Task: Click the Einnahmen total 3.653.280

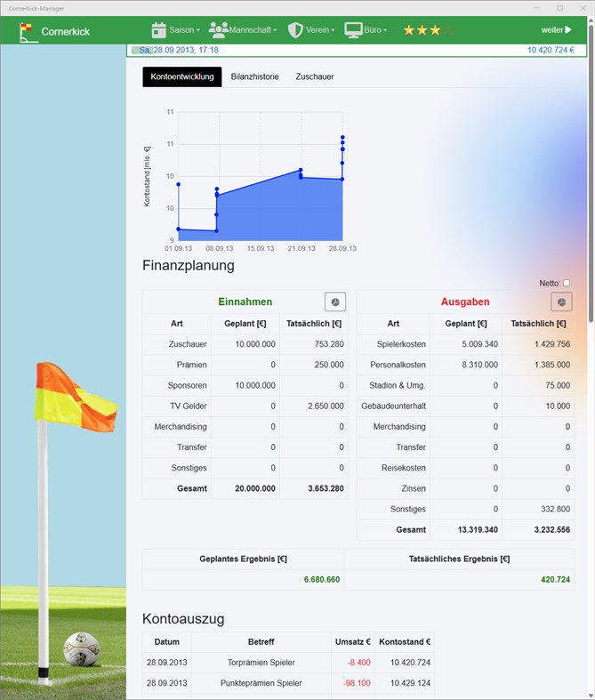Action: 326,488
